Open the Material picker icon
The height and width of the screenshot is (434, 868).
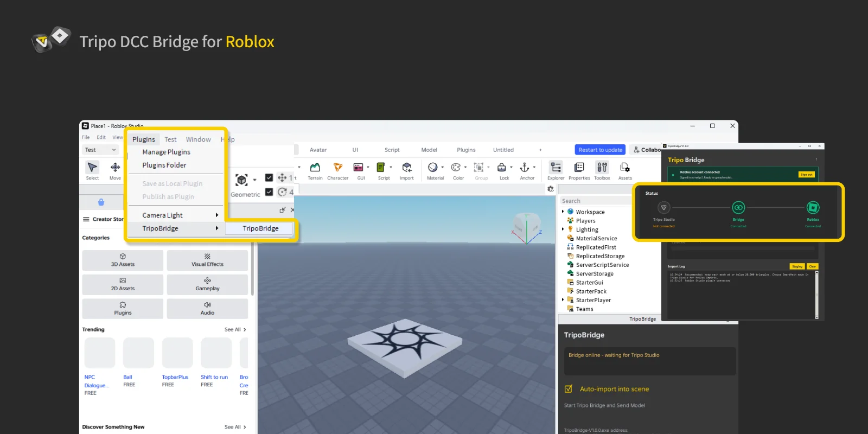(433, 168)
